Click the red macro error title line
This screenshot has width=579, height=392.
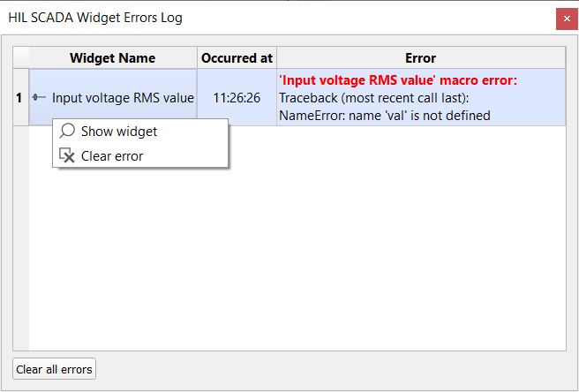(397, 81)
